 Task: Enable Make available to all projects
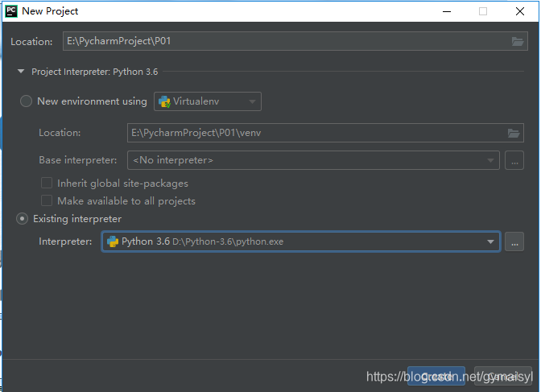[x=47, y=200]
